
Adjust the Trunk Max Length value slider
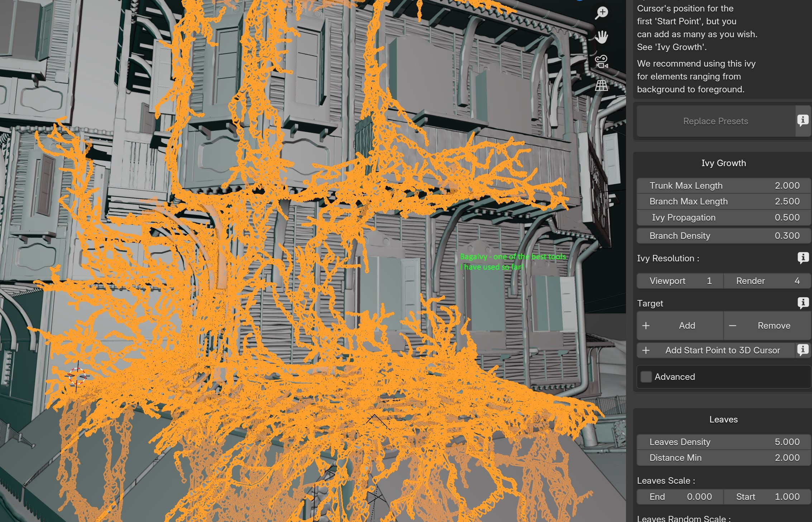(x=723, y=185)
